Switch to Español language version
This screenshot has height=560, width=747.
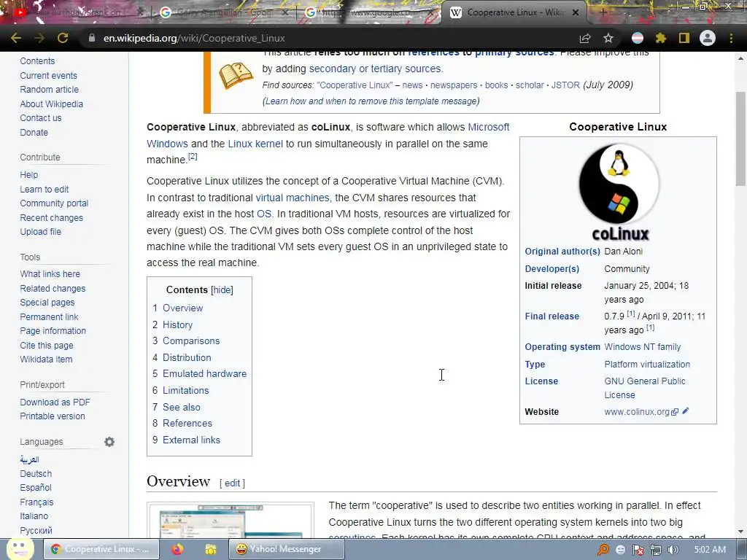tap(36, 488)
